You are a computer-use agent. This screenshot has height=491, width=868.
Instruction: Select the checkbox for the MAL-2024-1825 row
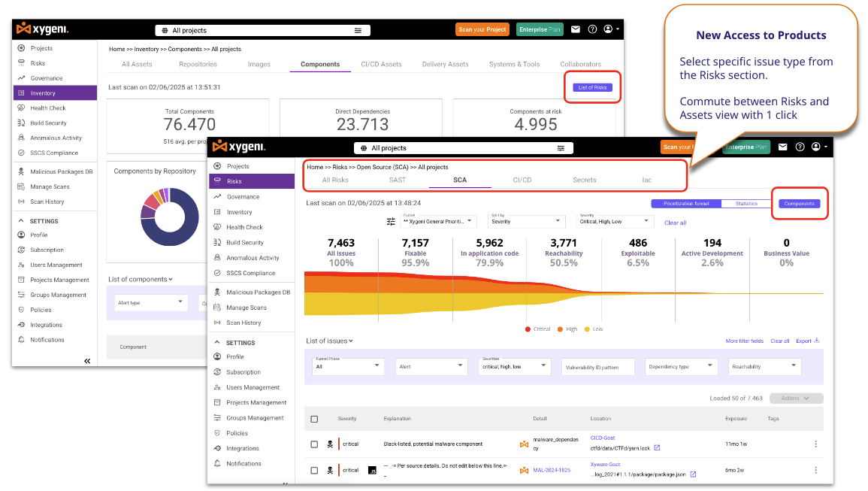314,470
